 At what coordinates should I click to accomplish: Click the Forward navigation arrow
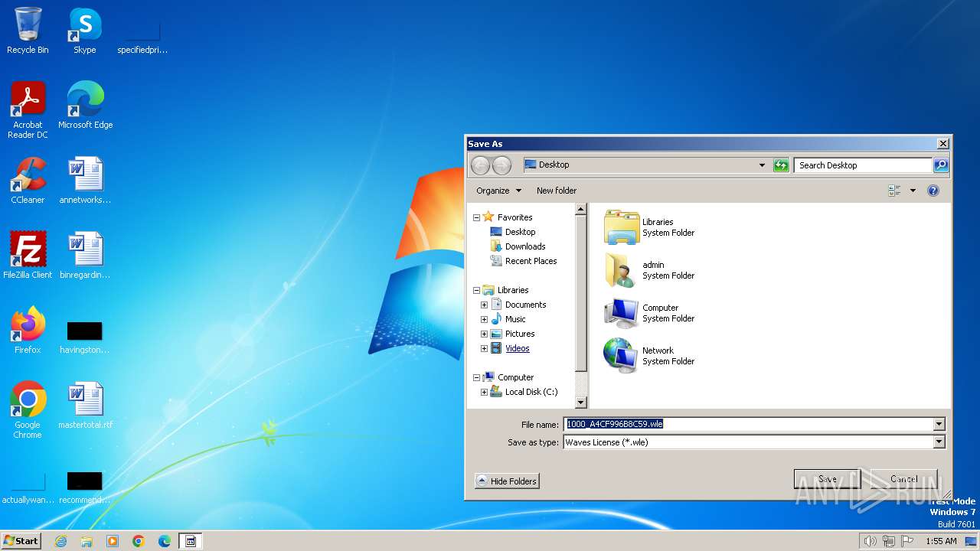coord(501,165)
